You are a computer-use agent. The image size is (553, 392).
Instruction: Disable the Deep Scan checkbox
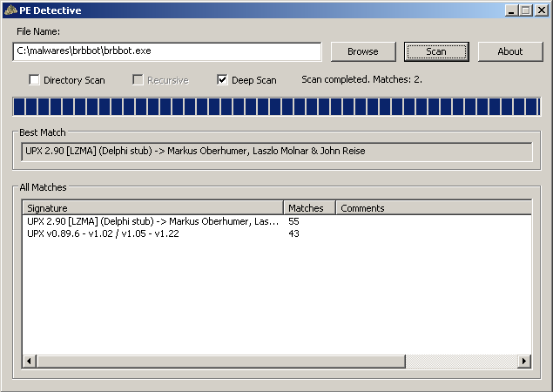coord(223,80)
